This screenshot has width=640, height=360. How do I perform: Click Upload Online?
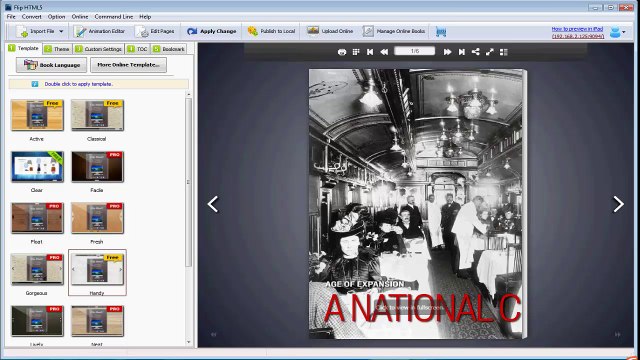coord(330,31)
